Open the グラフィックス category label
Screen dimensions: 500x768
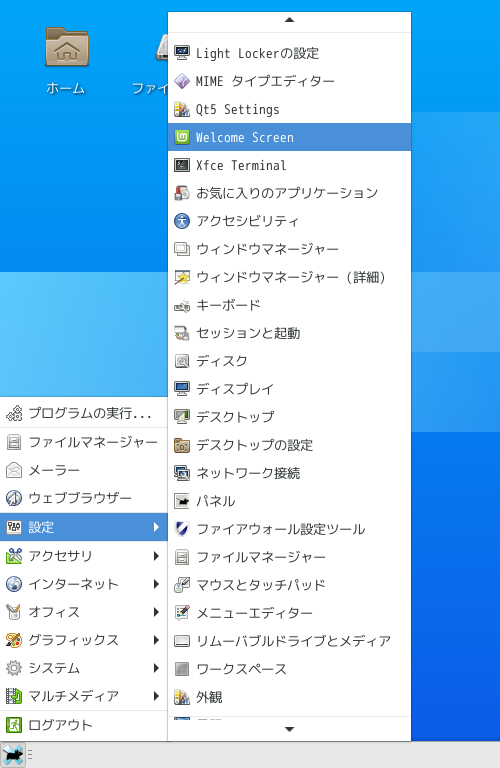(73, 640)
